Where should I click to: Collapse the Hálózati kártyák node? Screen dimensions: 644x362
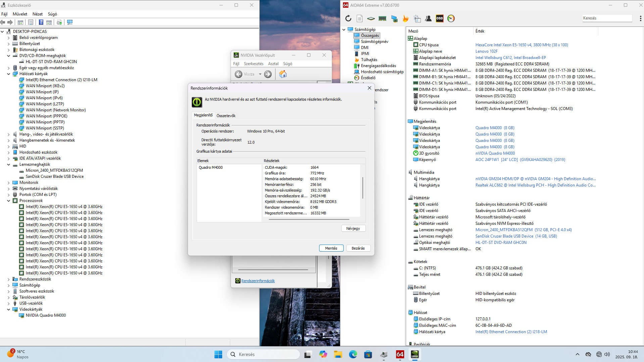pyautogui.click(x=9, y=74)
